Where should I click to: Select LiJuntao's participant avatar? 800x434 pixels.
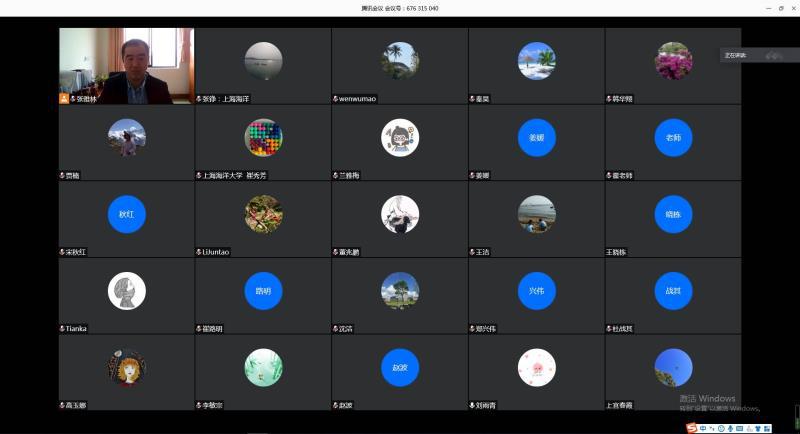coord(263,214)
